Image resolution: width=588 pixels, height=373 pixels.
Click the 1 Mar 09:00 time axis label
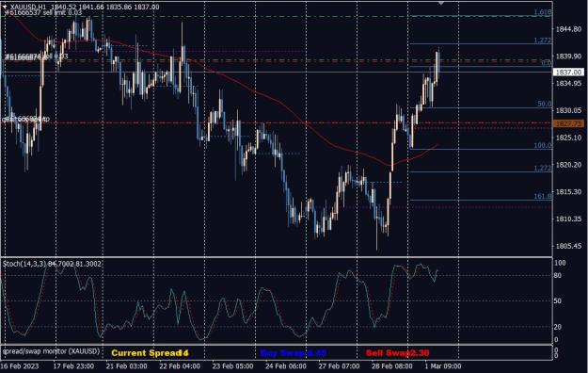coord(443,365)
